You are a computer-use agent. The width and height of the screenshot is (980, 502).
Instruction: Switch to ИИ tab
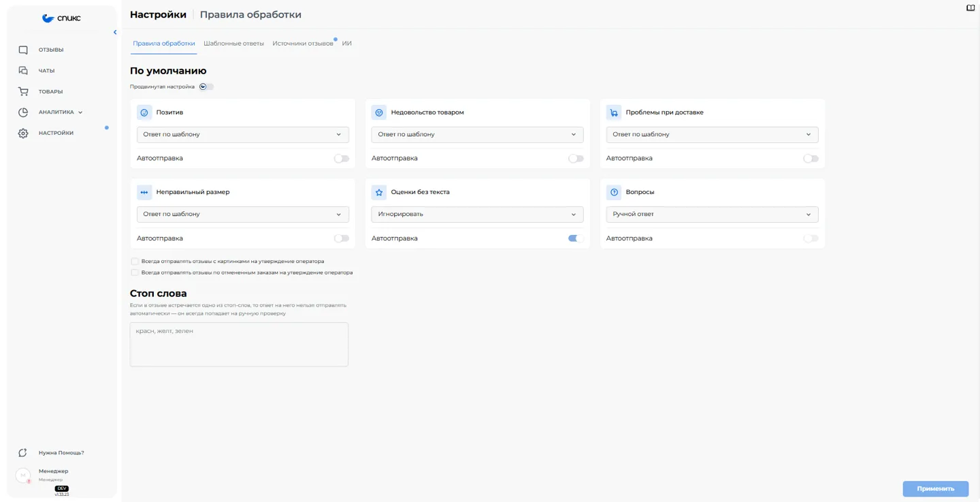(347, 44)
